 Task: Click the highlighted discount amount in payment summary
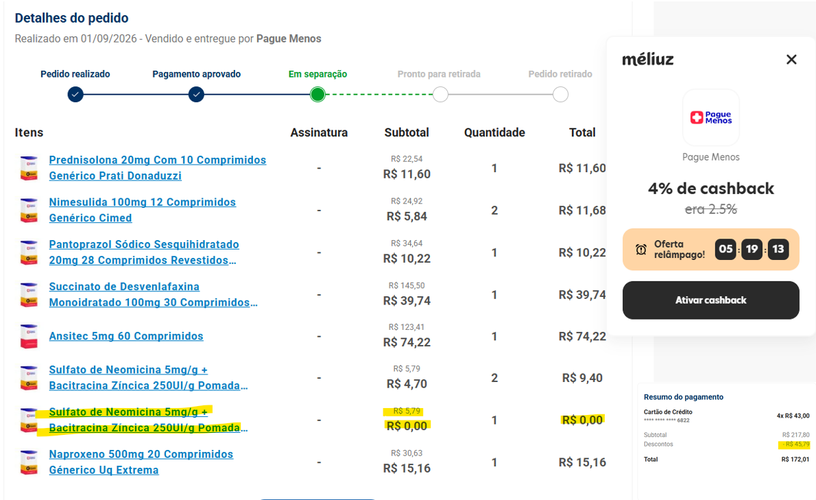click(x=795, y=444)
